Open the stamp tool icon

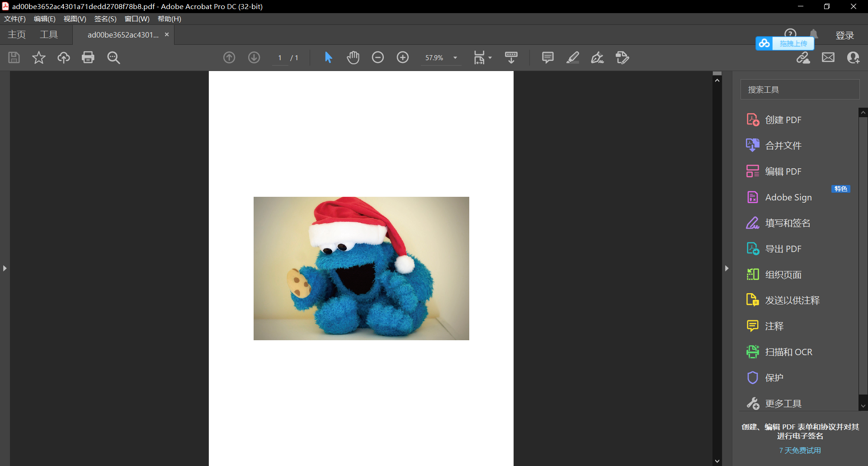point(623,57)
